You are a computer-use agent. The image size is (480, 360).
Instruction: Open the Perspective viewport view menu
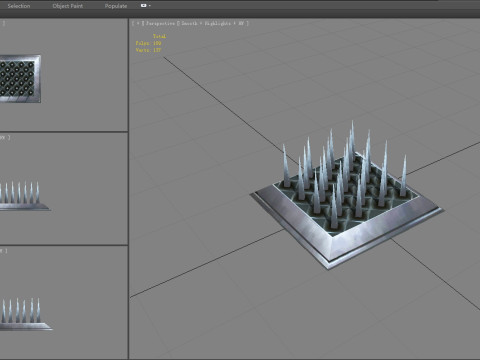click(x=160, y=23)
